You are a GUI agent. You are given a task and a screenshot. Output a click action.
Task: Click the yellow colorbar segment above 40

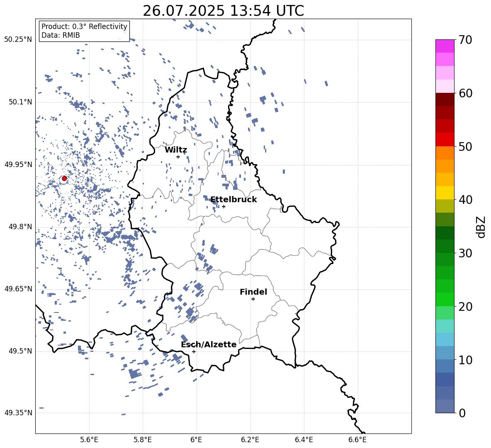pos(445,193)
